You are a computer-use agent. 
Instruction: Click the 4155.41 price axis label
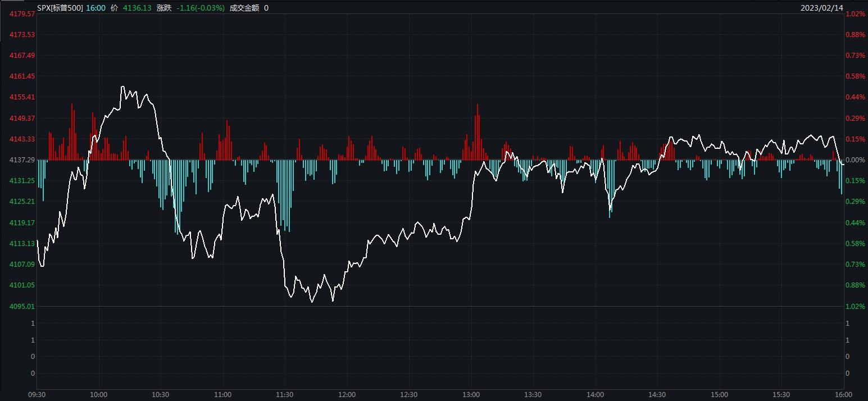(22, 97)
